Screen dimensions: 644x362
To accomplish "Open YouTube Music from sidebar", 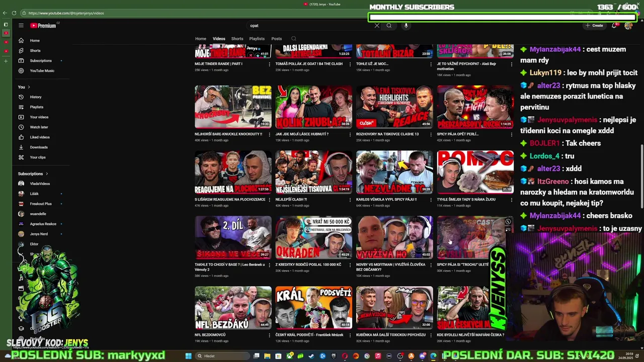I will coord(42,71).
